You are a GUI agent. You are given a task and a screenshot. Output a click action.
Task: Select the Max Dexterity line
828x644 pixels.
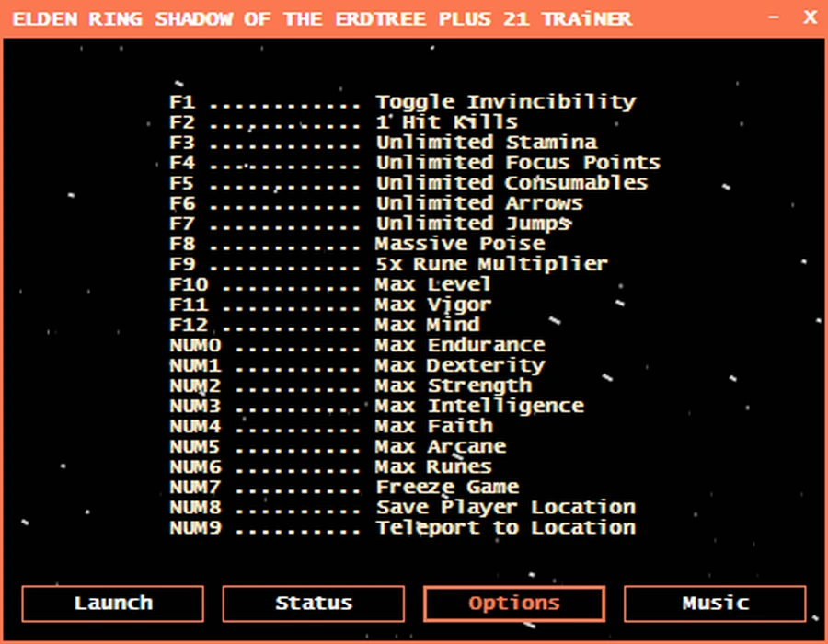(357, 365)
